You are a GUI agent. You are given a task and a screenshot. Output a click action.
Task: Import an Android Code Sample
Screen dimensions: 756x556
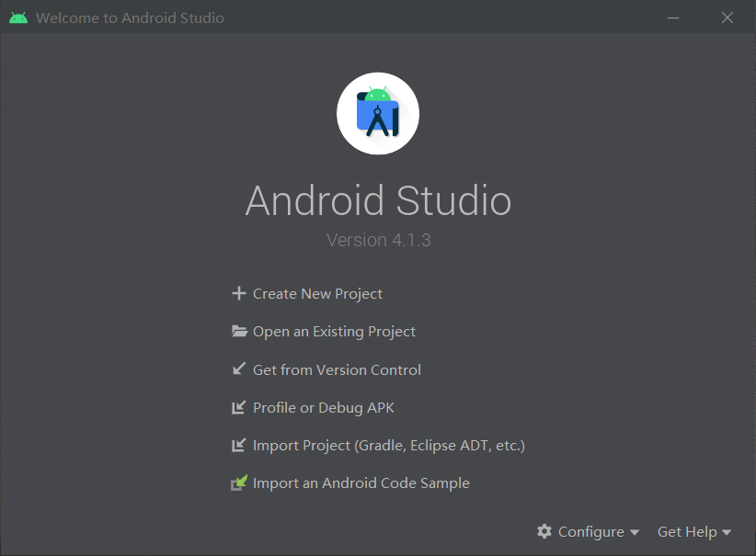pos(361,482)
